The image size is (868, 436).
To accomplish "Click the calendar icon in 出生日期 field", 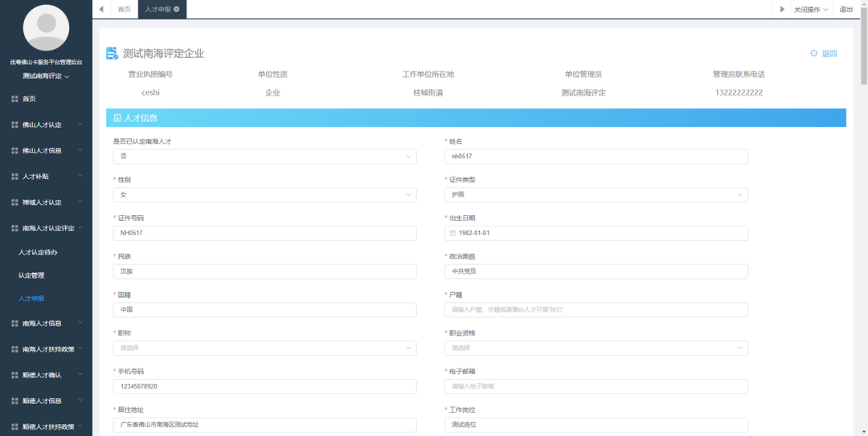I will tap(452, 233).
